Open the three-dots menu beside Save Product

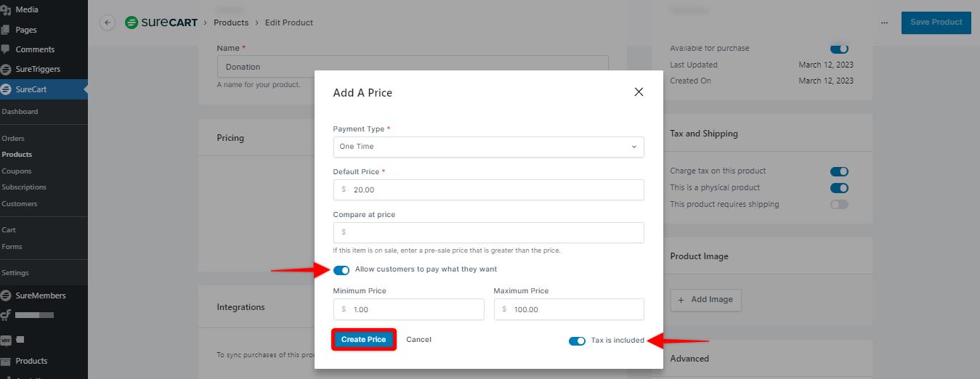(x=884, y=23)
